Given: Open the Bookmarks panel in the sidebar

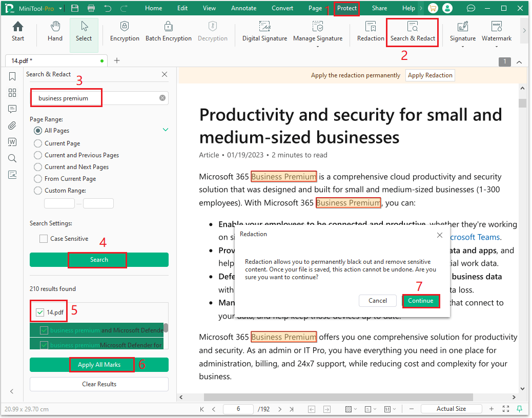Looking at the screenshot, I should coord(12,76).
